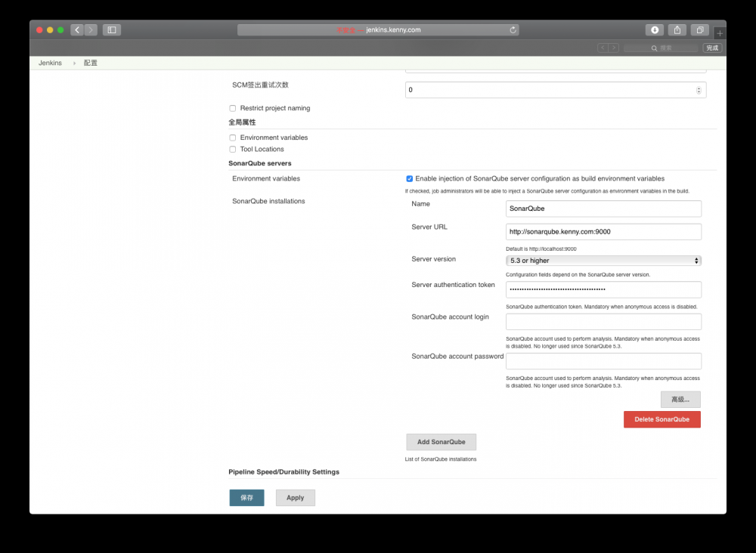Show all tabs overview icon
Screen dimensions: 756x553
tap(699, 30)
